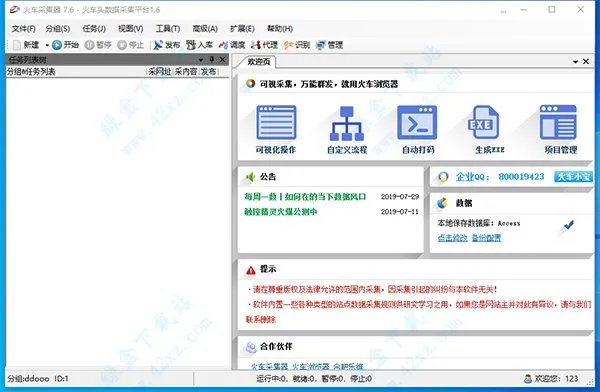
Task: Click the blue checkmark in 数据 panel
Action: coord(569,225)
